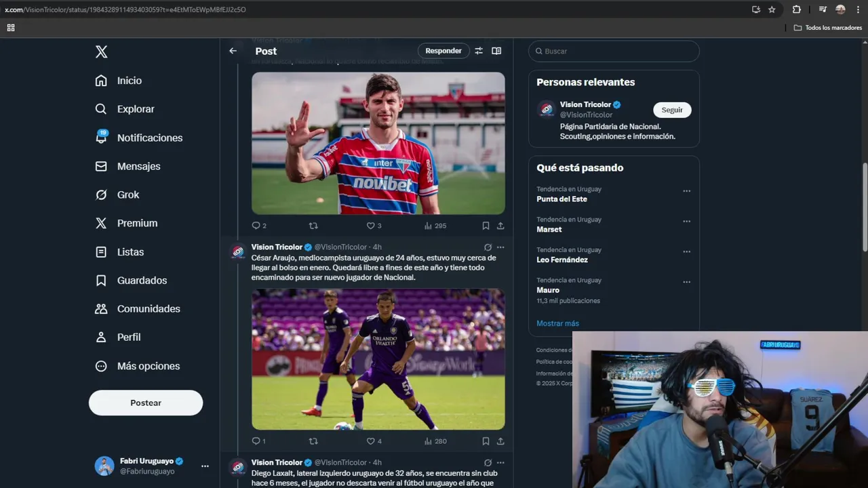
Task: Bookmark the César Araujo post
Action: click(x=486, y=441)
